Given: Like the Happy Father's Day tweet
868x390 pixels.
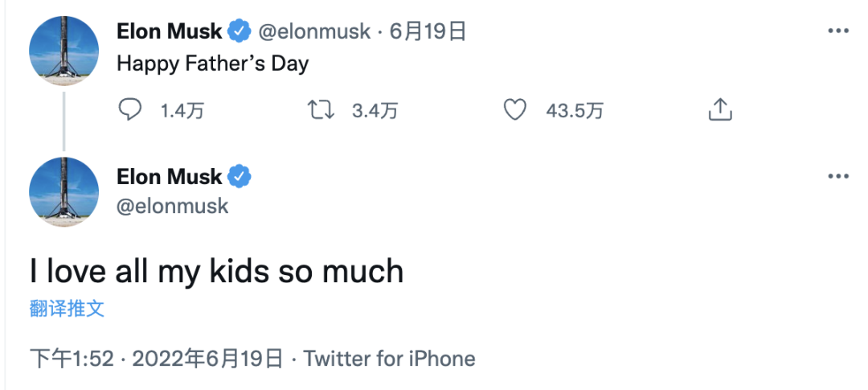Looking at the screenshot, I should click(x=514, y=109).
